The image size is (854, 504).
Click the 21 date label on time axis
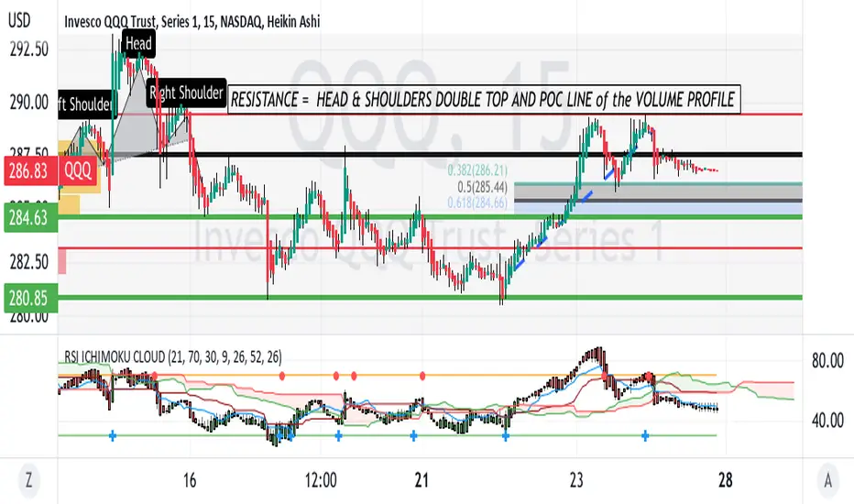(x=422, y=480)
